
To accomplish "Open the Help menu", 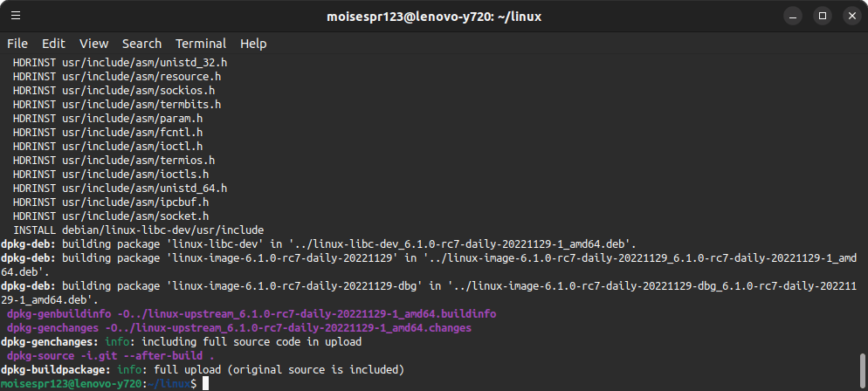I will 253,44.
